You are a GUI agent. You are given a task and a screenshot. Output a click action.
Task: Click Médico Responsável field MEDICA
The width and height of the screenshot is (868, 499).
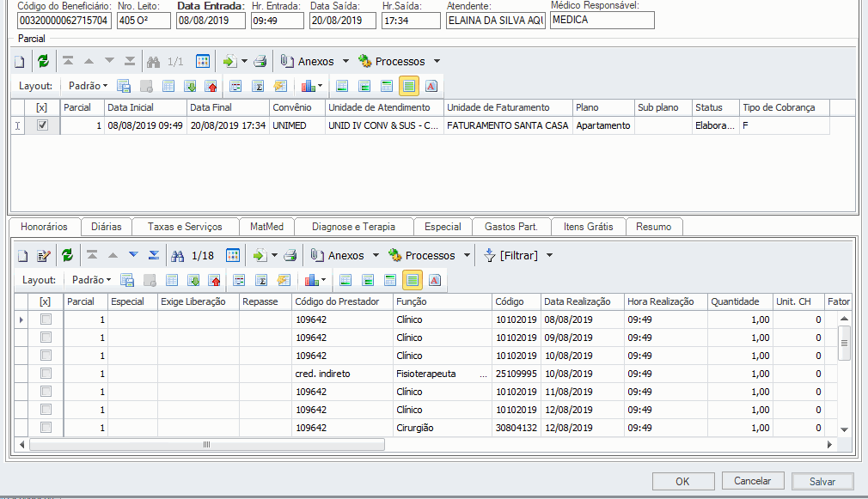click(602, 20)
